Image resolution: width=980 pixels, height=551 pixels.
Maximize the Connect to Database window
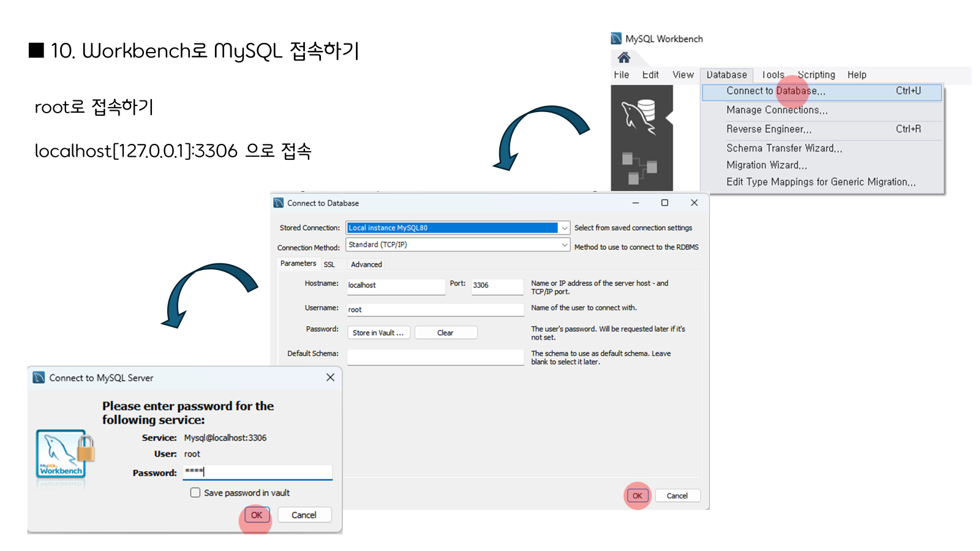tap(665, 203)
